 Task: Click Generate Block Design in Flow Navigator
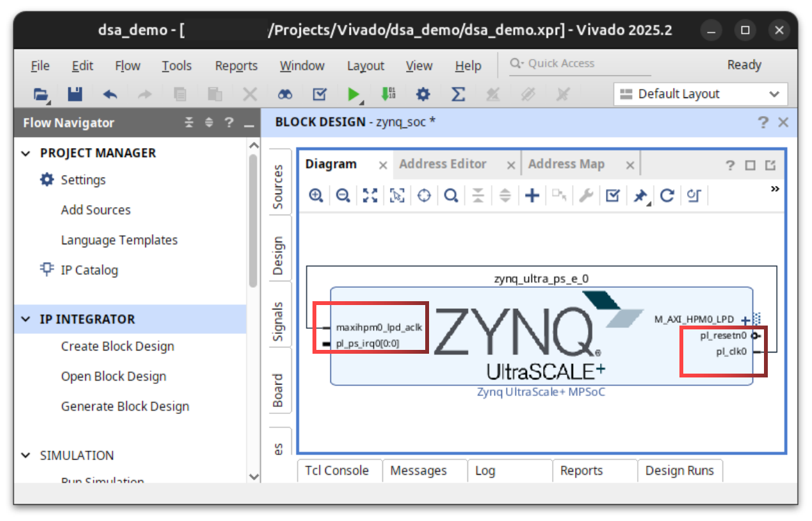[x=125, y=406]
